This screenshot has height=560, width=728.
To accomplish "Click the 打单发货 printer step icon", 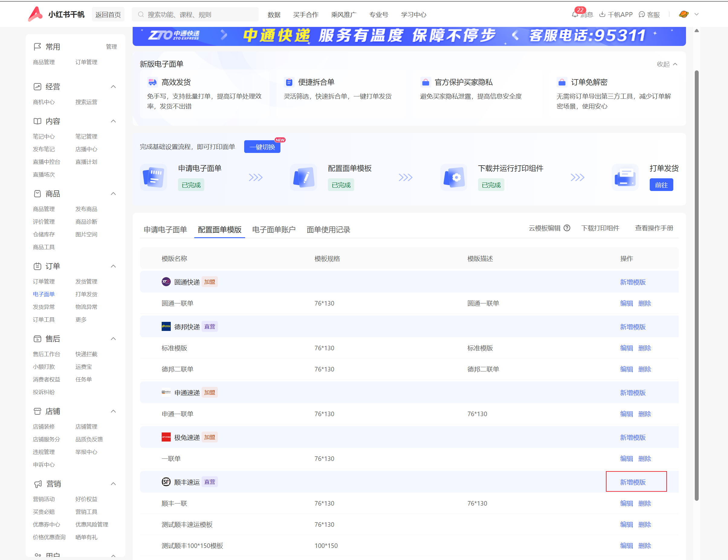I will 625,177.
